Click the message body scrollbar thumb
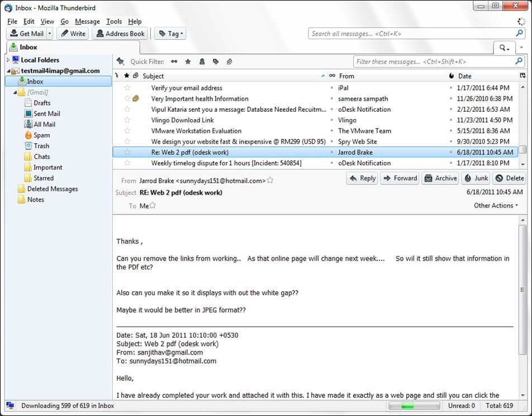This screenshot has height=416, width=532. click(x=523, y=289)
